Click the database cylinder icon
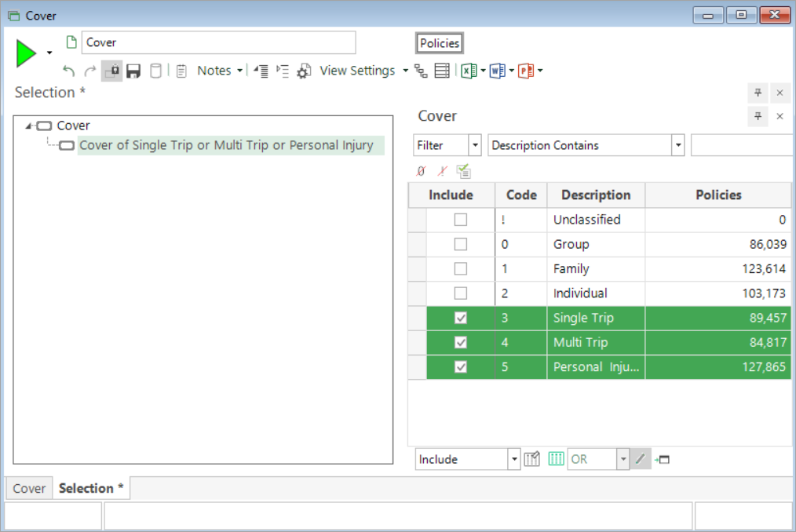796x532 pixels. tap(156, 71)
